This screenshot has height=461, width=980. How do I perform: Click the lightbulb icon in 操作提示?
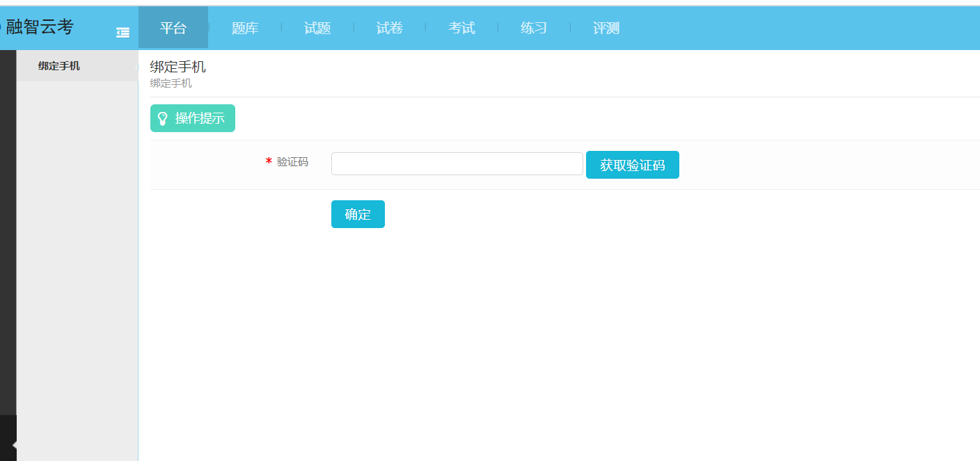pyautogui.click(x=163, y=118)
